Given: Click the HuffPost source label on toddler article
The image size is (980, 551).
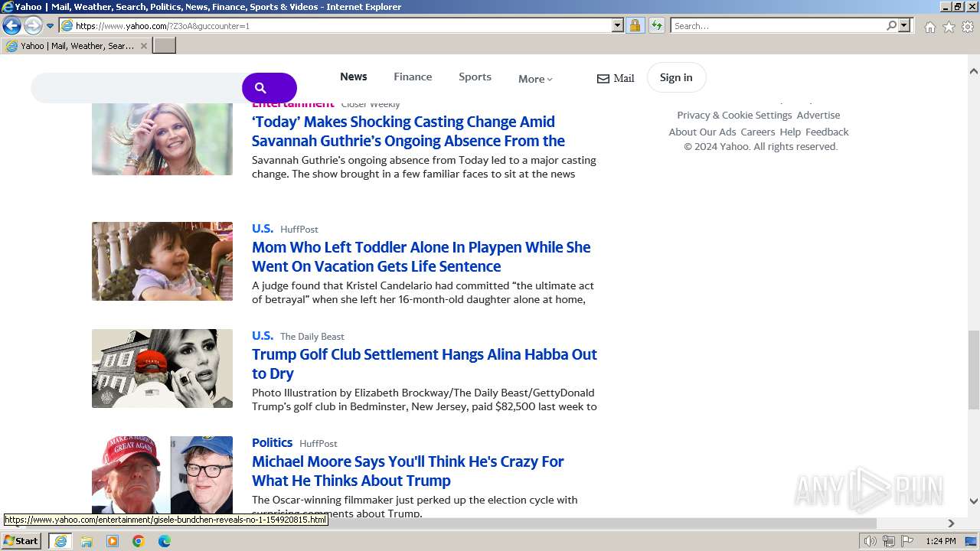Looking at the screenshot, I should tap(299, 229).
